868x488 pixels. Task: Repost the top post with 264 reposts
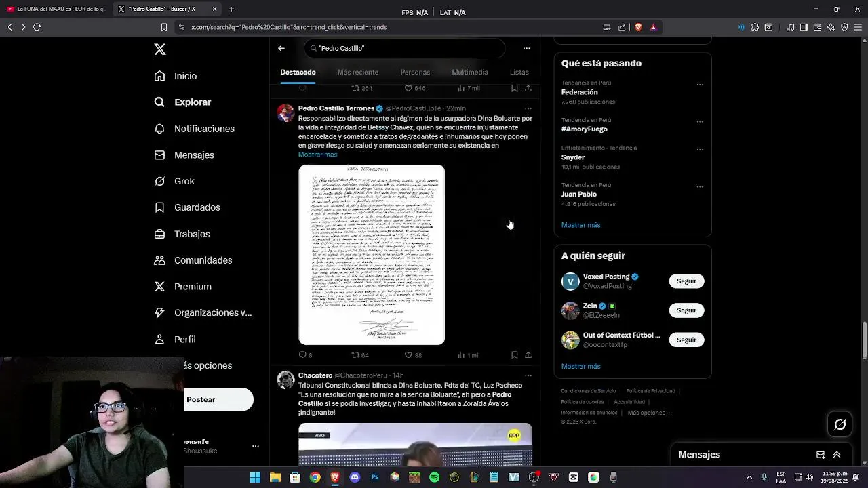361,88
